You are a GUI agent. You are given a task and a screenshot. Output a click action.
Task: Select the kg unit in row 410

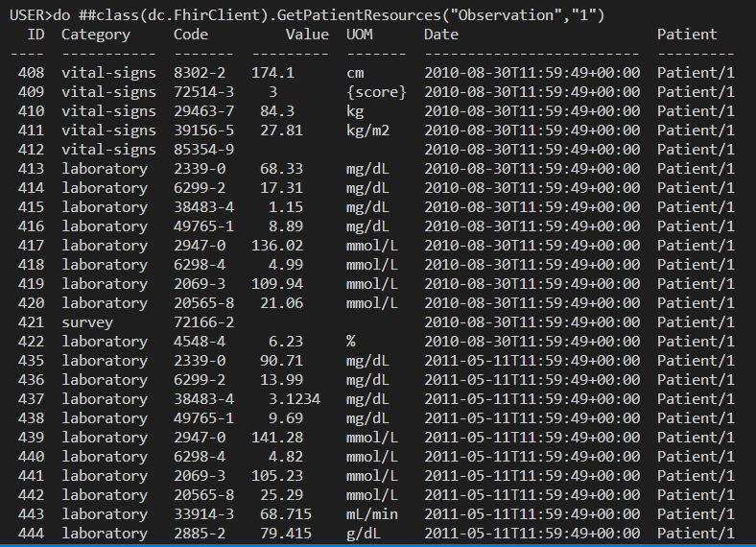coord(355,111)
